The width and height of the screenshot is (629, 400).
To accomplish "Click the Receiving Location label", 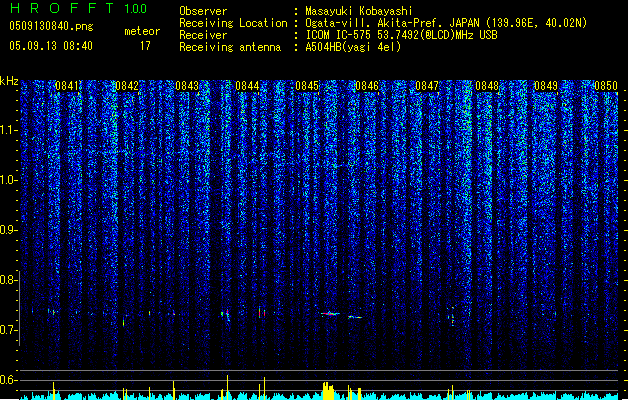I will point(233,23).
